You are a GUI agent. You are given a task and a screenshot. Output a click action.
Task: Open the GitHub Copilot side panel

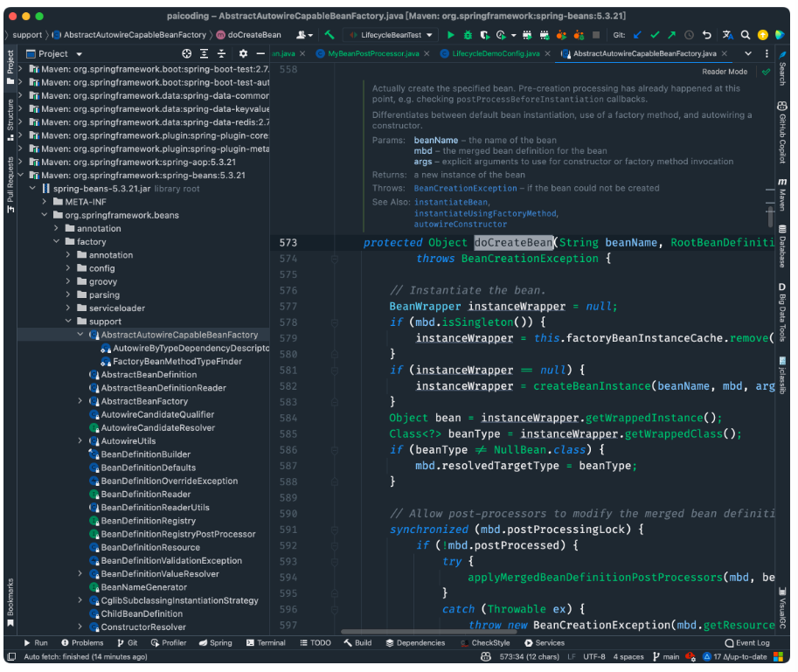coord(782,132)
